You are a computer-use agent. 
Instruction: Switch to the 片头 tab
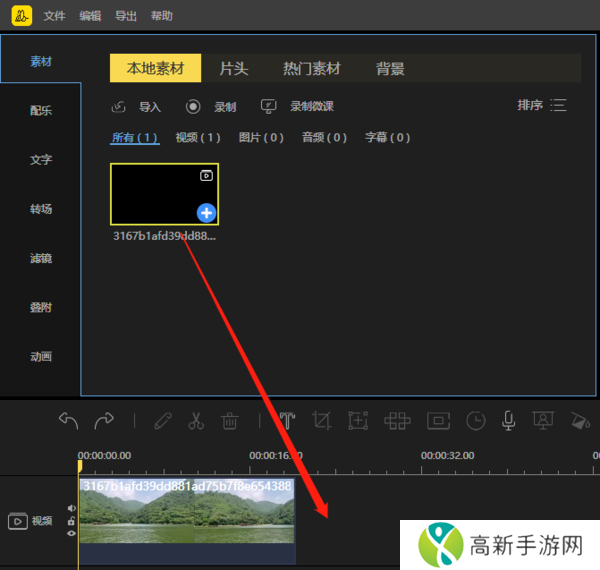pos(234,69)
